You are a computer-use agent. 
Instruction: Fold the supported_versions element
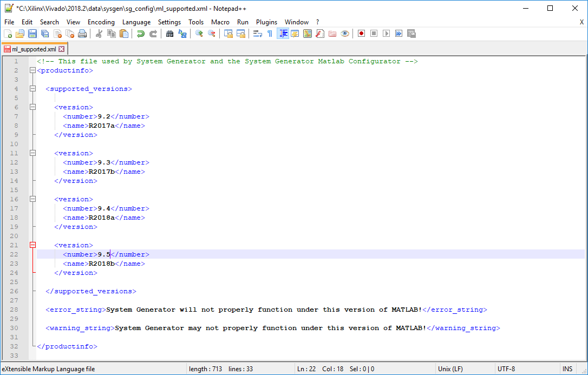(32, 88)
